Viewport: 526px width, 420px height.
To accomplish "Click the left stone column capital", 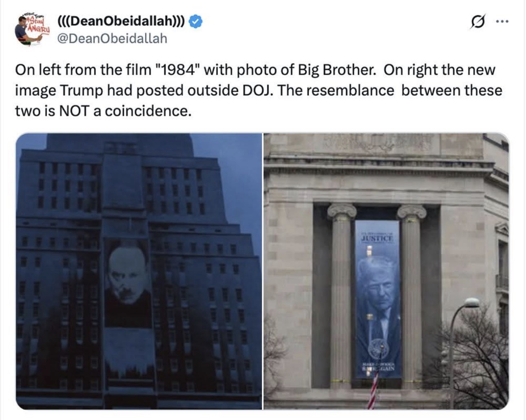I will 341,211.
